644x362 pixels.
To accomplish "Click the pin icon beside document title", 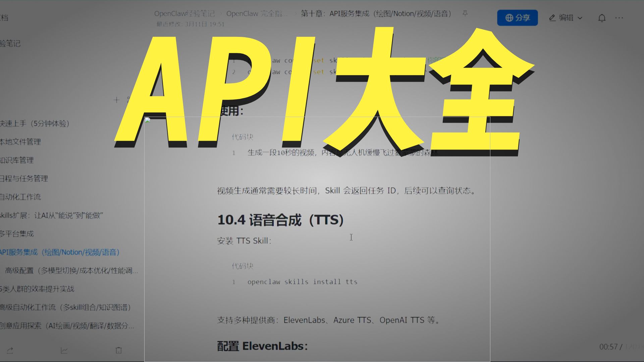I will 465,13.
